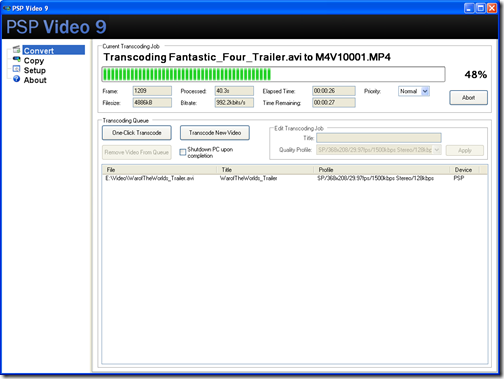Open the Setup section
Image resolution: width=504 pixels, height=379 pixels.
click(35, 70)
